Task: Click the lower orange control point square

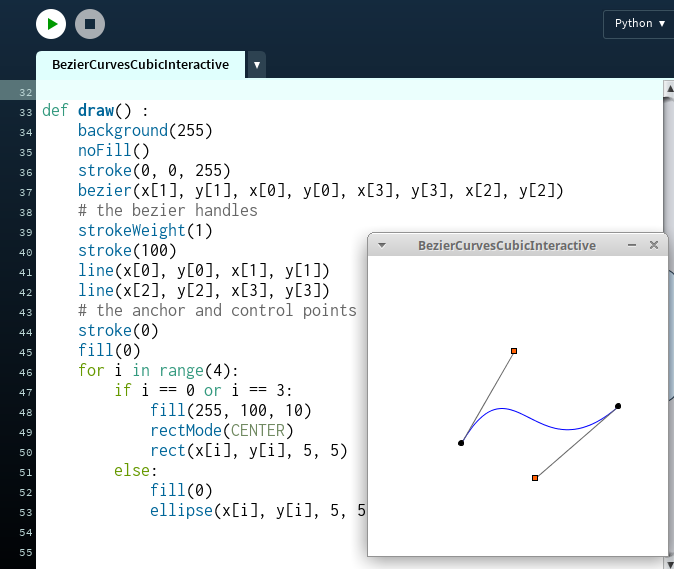Action: tap(535, 478)
